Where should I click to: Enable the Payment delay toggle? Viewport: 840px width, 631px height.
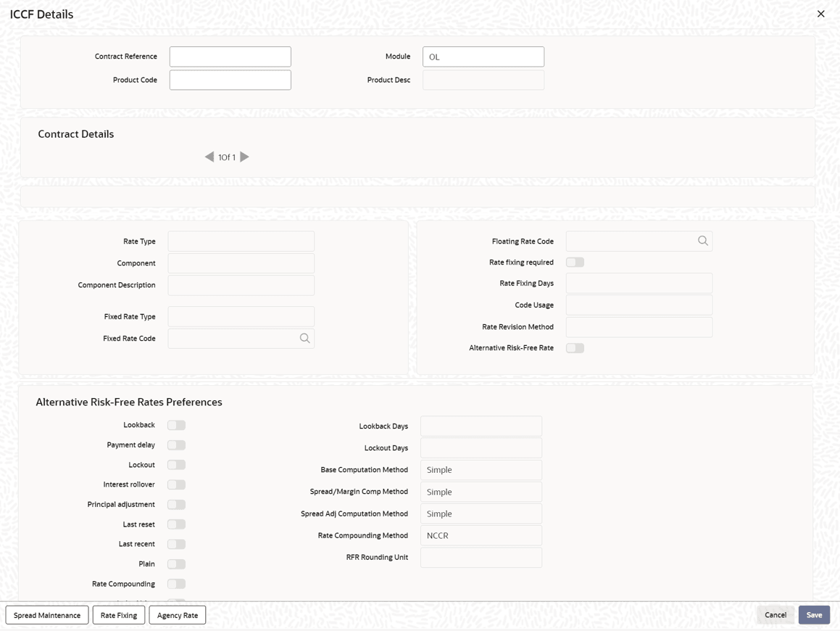coord(176,445)
